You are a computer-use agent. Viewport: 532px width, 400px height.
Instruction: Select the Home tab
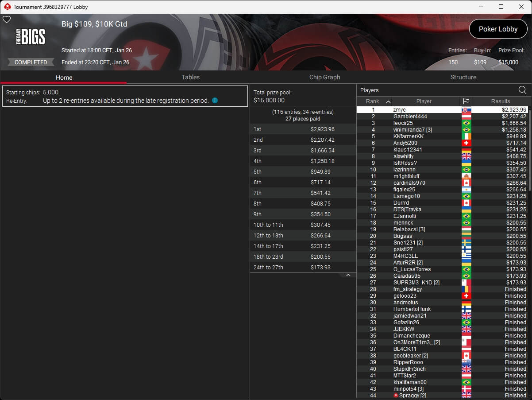point(64,78)
